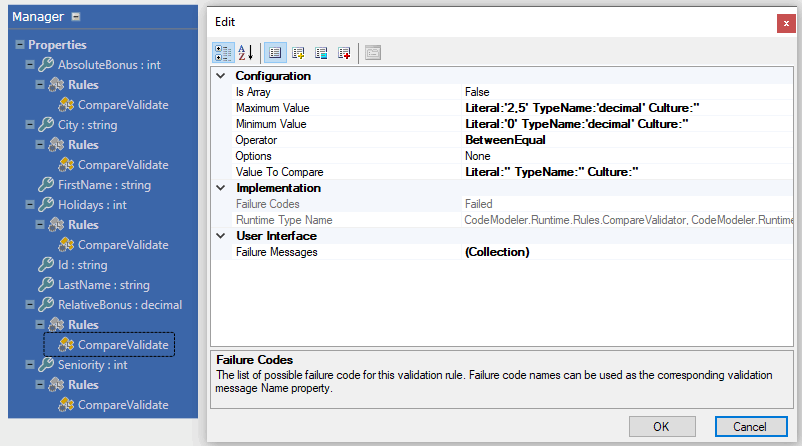Viewport: 802px width, 446px height.
Task: Click the wrench icon beside Holidays : int
Action: click(46, 205)
